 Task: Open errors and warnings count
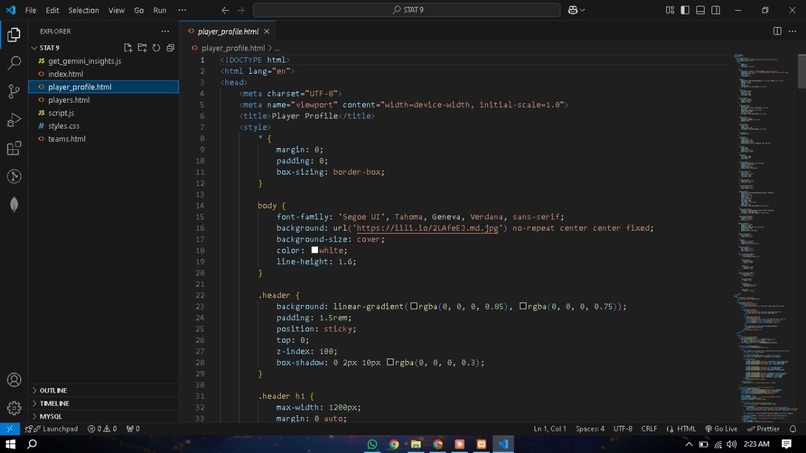[x=102, y=429]
